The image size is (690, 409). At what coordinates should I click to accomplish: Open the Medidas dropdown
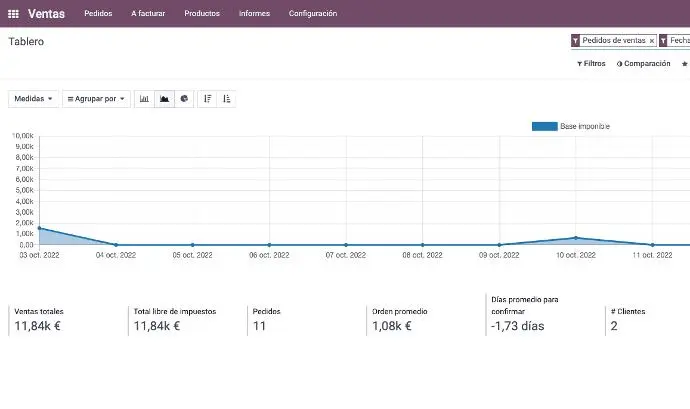click(x=33, y=99)
